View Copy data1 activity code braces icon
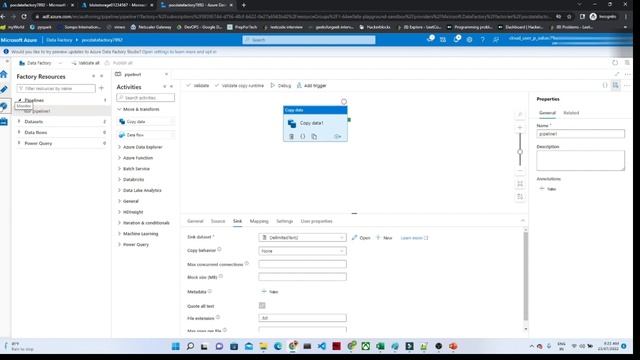 (x=302, y=137)
